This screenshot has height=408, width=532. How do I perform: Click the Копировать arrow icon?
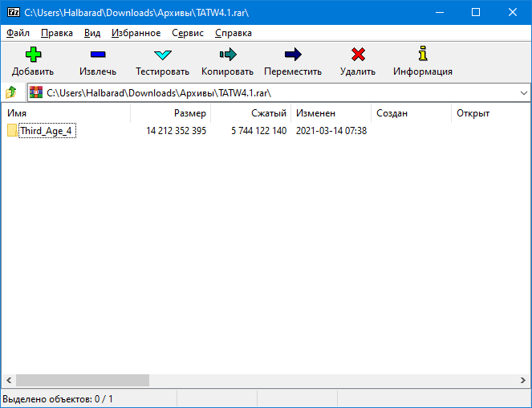[227, 55]
